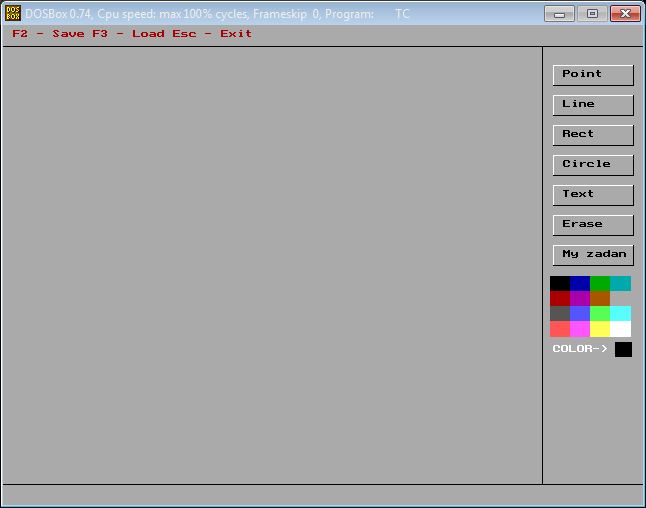Activate the Circle tool button
Viewport: 646px width, 508px height.
(x=593, y=165)
